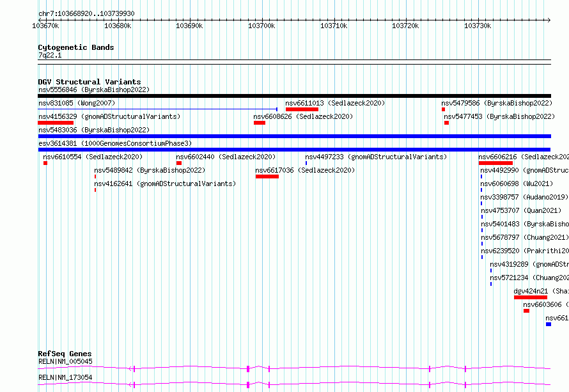Click the 103680k ruler position label

pos(118,26)
